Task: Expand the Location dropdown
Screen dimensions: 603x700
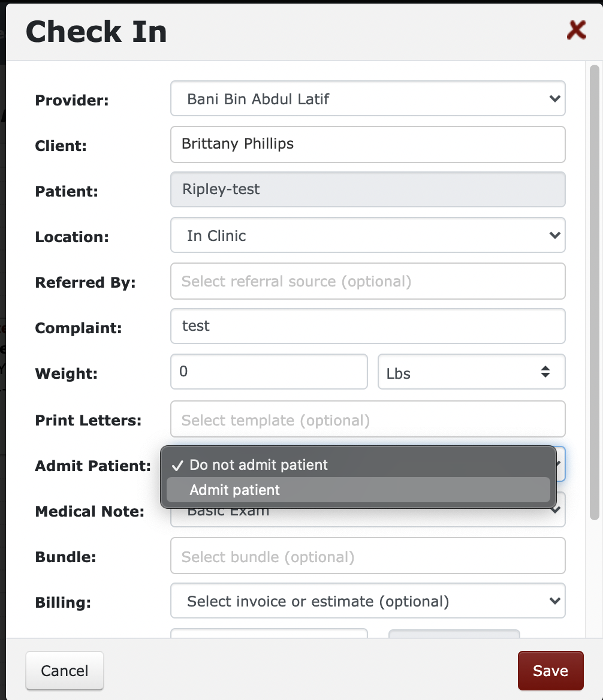Action: [x=367, y=236]
